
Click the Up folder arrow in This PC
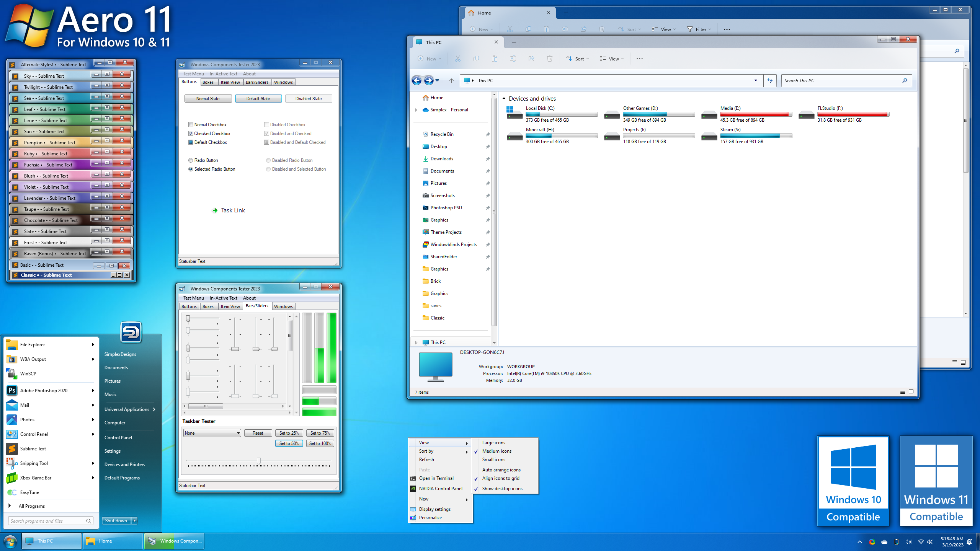click(451, 80)
